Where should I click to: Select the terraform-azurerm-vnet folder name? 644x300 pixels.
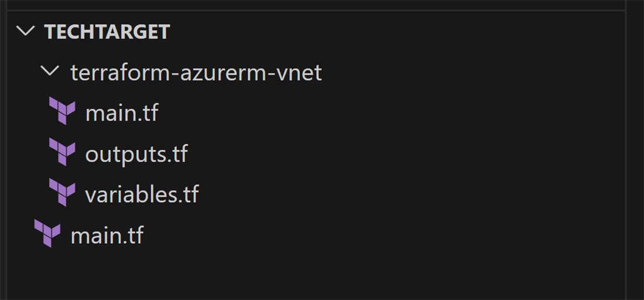point(196,73)
